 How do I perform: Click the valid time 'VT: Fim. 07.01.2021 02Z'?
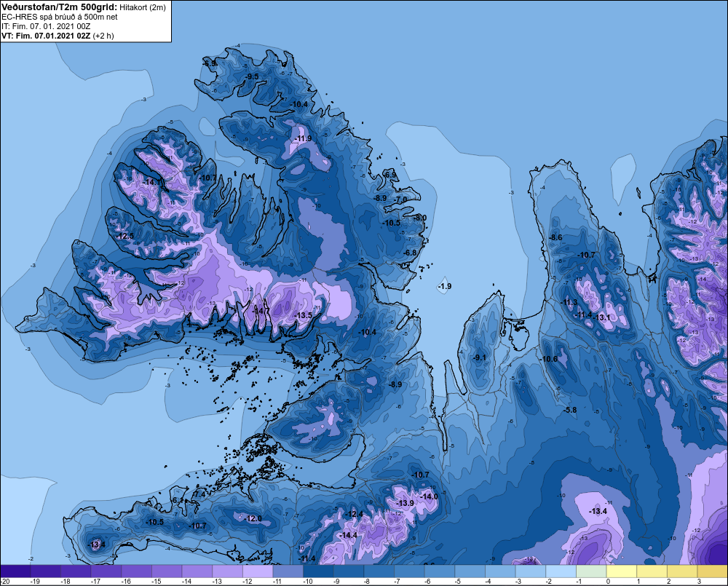click(46, 36)
